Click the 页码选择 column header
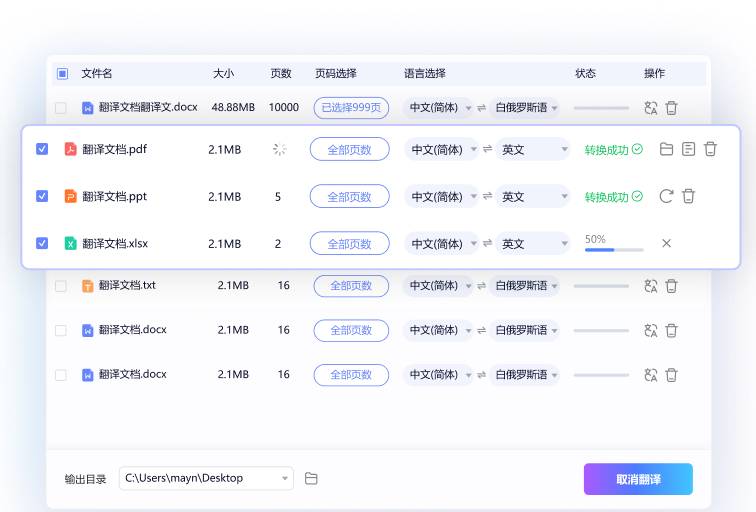756x512 pixels. [x=336, y=74]
